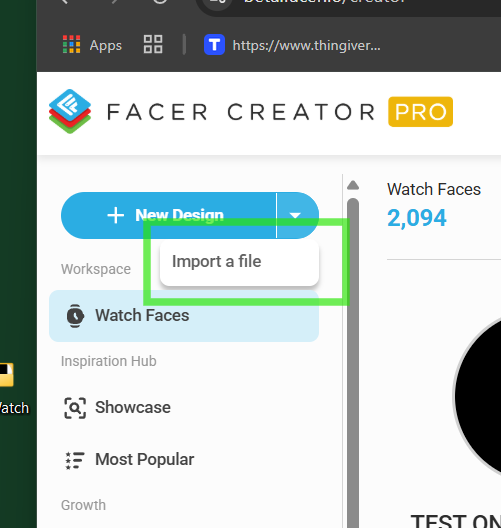Click the Facer layered logo icon

pos(70,111)
